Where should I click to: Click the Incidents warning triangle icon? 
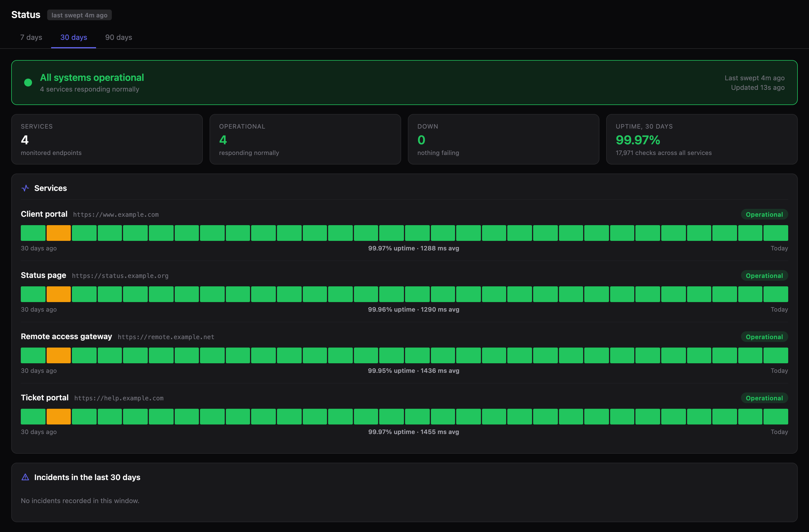(25, 477)
